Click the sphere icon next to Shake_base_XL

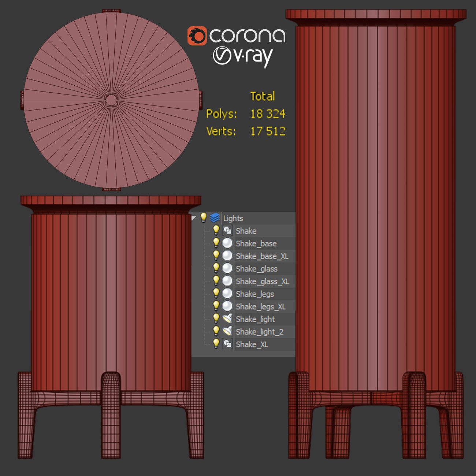(x=227, y=256)
